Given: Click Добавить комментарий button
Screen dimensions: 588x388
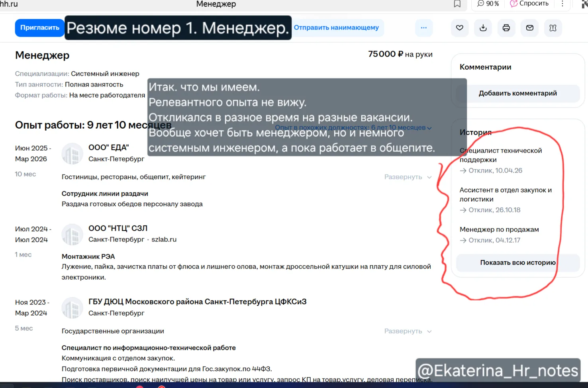Looking at the screenshot, I should pyautogui.click(x=518, y=93).
